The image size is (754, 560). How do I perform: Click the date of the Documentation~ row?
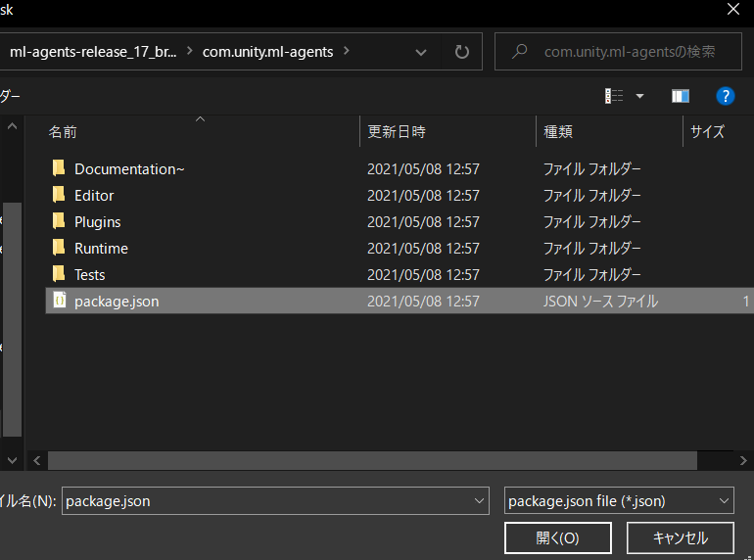(423, 168)
